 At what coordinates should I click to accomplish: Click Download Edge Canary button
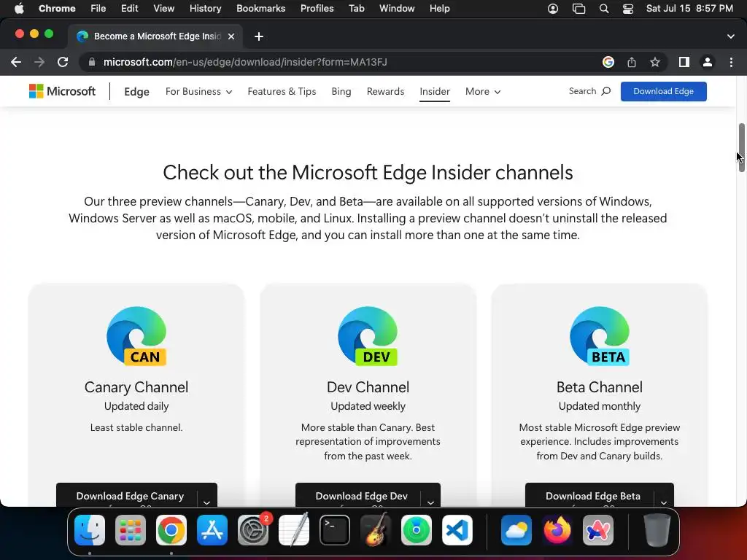click(130, 496)
